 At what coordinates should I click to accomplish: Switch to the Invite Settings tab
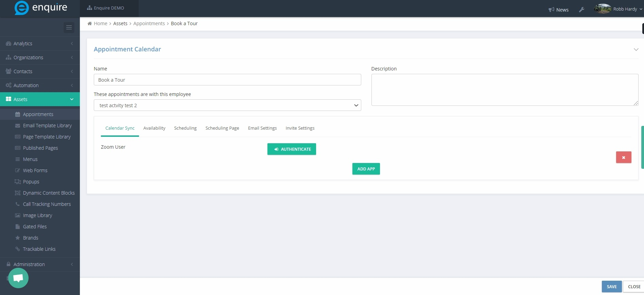pyautogui.click(x=300, y=128)
